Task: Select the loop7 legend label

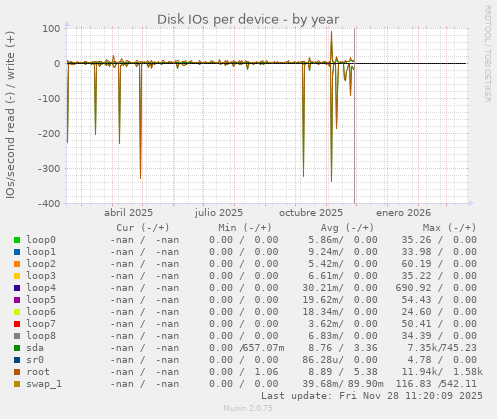Action: 41,324
